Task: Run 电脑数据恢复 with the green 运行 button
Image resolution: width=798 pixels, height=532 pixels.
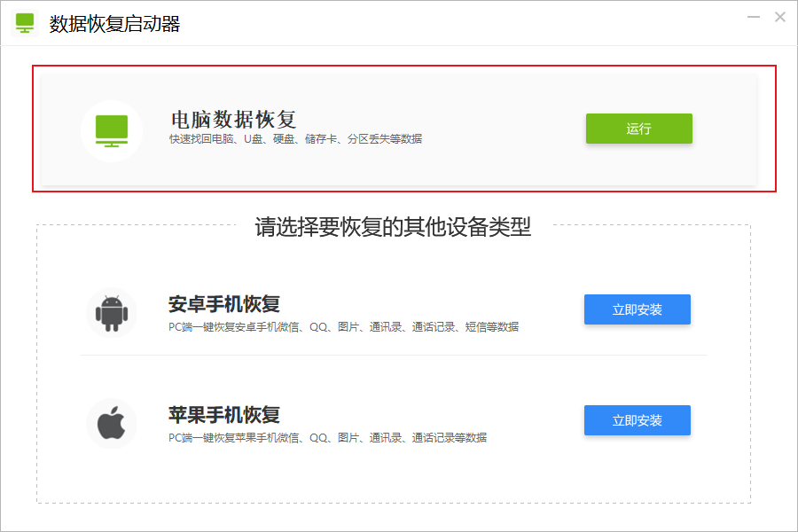Action: pos(638,129)
